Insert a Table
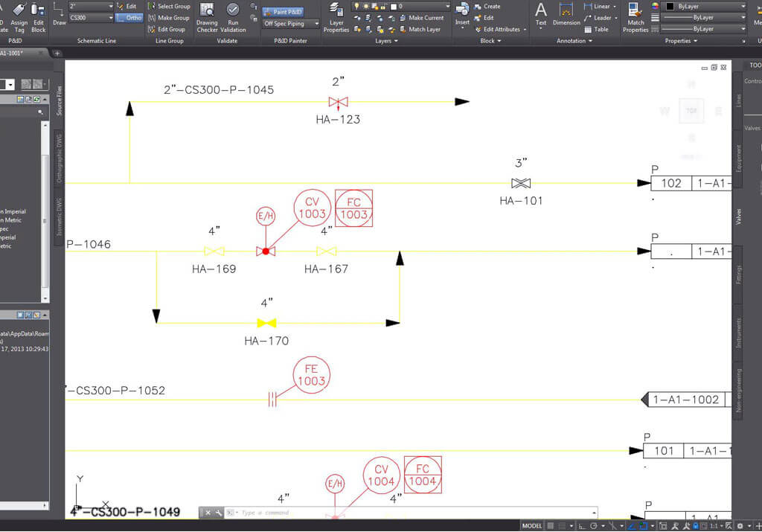This screenshot has height=532, width=762. [596, 29]
